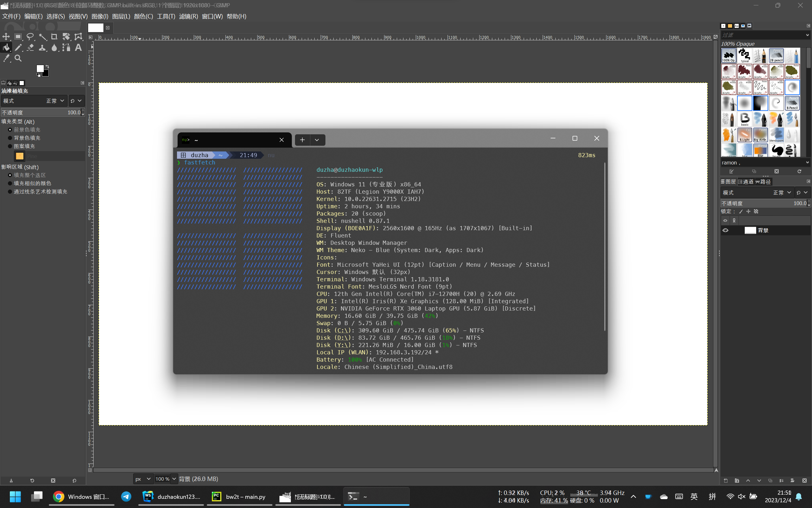Open tool options panel configuration menu arrow
Screen dimensions: 812x508
[x=82, y=83]
